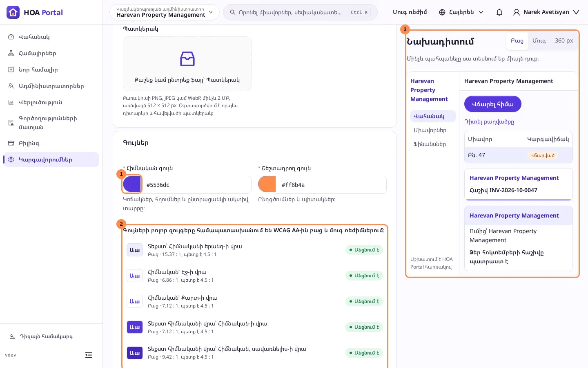Image resolution: width=588 pixels, height=368 pixels.
Task: Click the search magnifier icon
Action: coord(233,12)
